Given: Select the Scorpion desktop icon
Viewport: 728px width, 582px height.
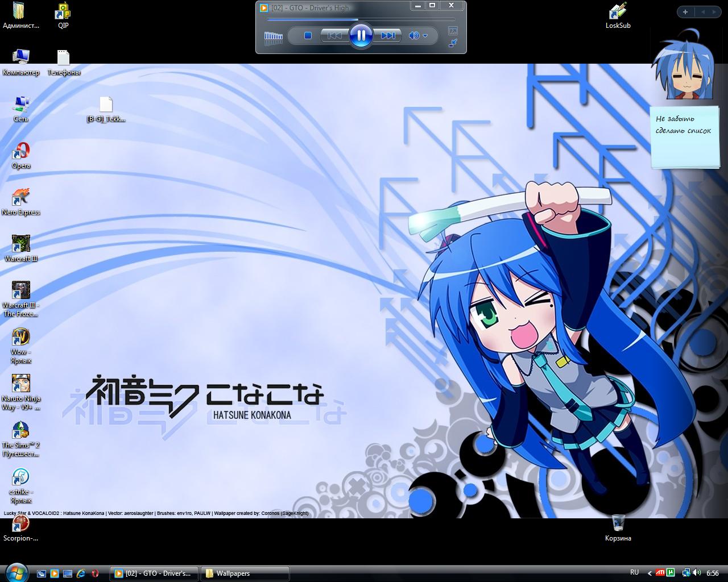Looking at the screenshot, I should 21,528.
